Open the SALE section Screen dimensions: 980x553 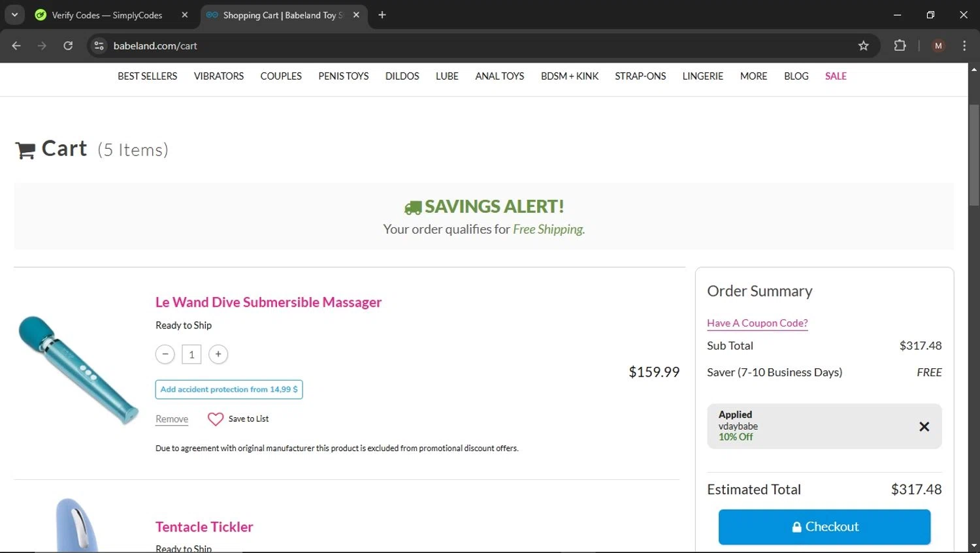click(x=836, y=76)
